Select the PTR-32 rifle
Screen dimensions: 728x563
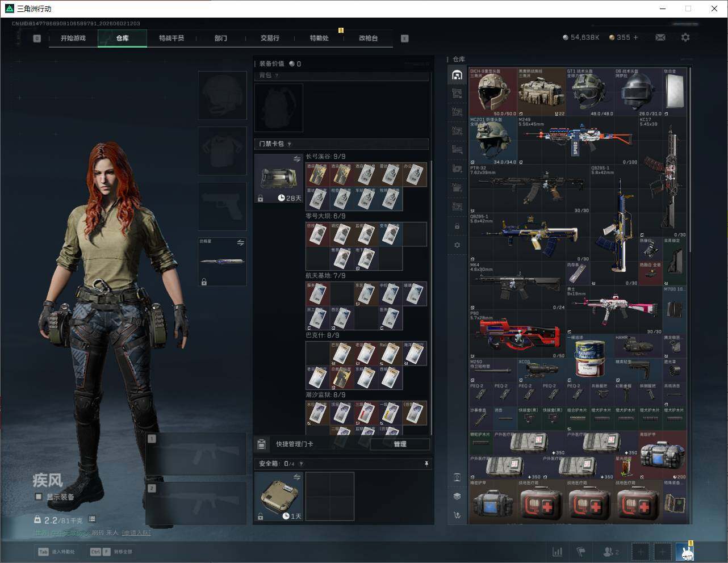[529, 189]
